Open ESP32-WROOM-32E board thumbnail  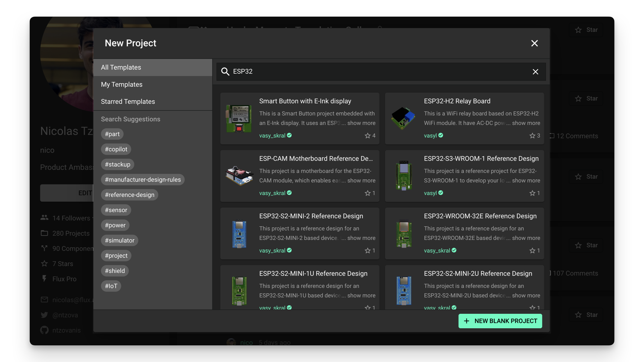pos(404,233)
